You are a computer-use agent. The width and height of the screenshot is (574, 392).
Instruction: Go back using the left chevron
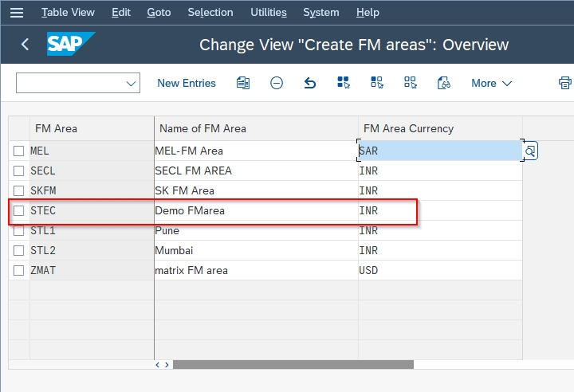[x=25, y=45]
